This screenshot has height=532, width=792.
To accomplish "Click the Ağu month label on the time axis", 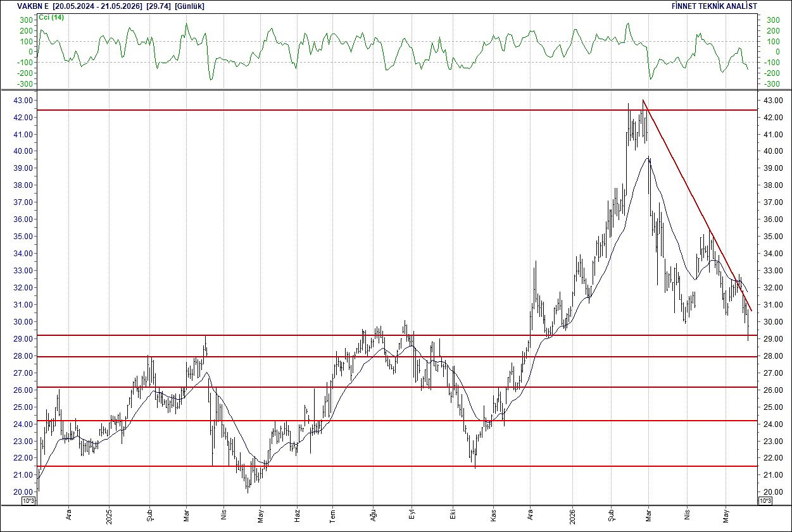I will pyautogui.click(x=373, y=516).
